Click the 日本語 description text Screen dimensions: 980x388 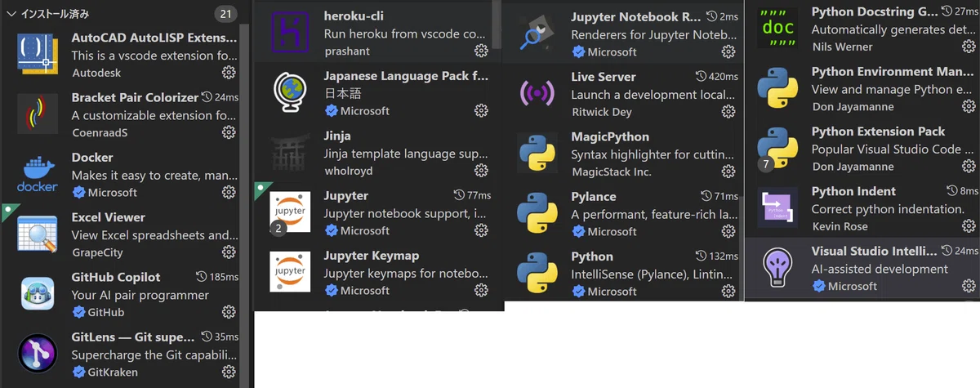coord(343,92)
